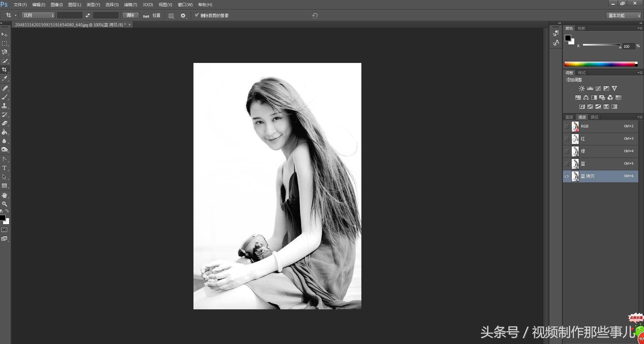Select the Eraser tool
Image resolution: width=644 pixels, height=344 pixels.
[5, 123]
